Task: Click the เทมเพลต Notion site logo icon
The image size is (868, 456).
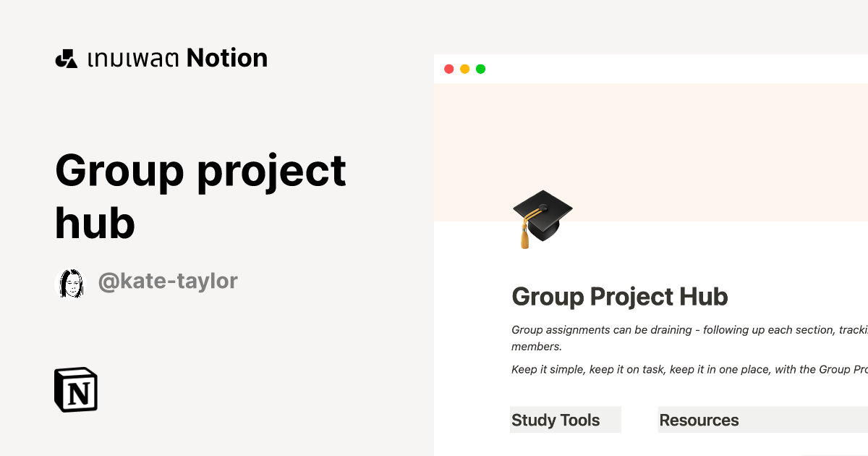Action: pyautogui.click(x=66, y=58)
